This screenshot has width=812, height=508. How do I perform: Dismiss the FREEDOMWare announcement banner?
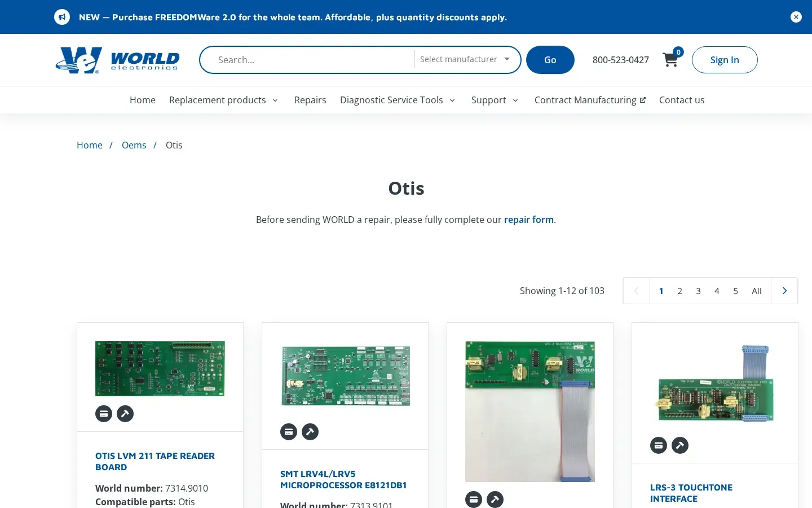click(796, 17)
